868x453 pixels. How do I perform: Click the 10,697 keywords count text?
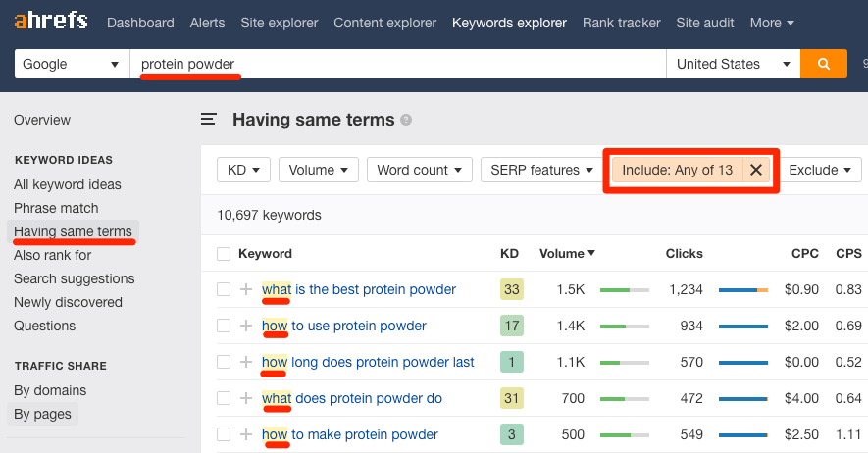pyautogui.click(x=269, y=215)
